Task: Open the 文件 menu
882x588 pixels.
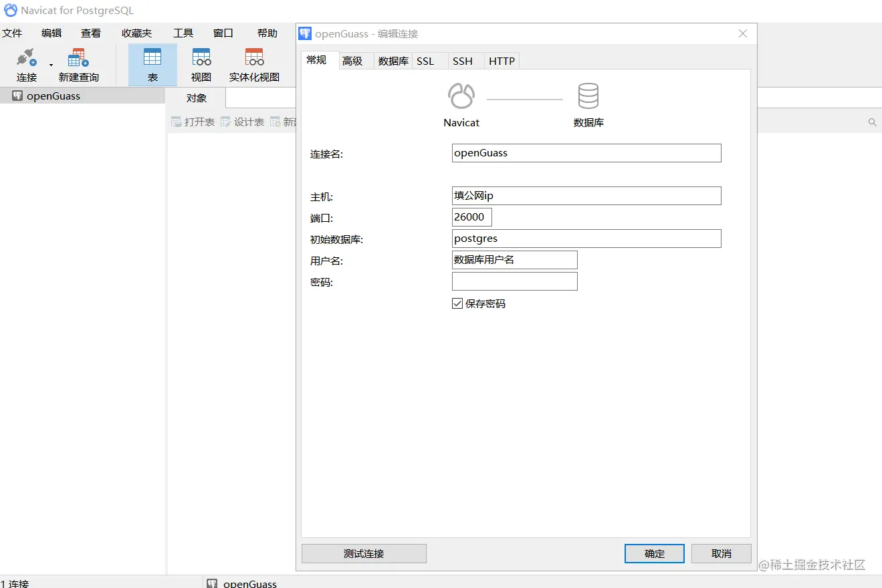Action: [x=12, y=33]
